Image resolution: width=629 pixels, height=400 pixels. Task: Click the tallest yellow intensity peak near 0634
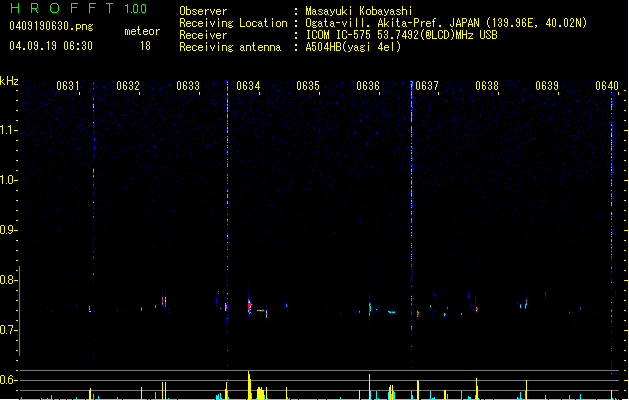click(249, 385)
